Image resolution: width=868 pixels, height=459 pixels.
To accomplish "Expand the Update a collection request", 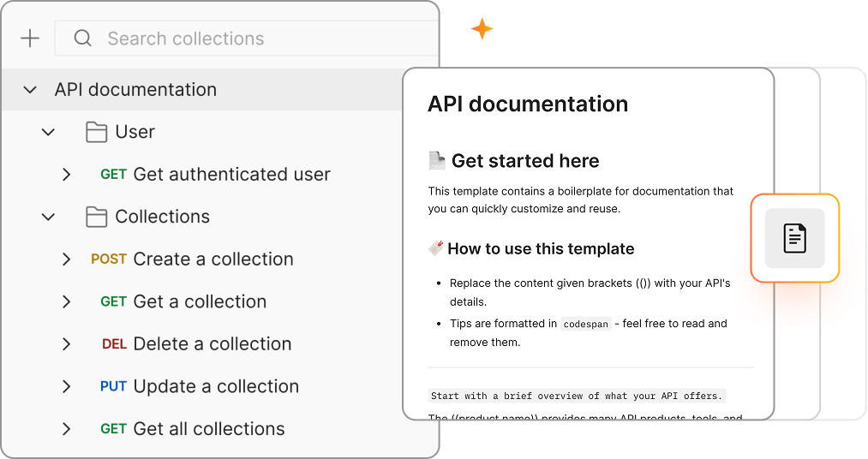I will point(67,386).
